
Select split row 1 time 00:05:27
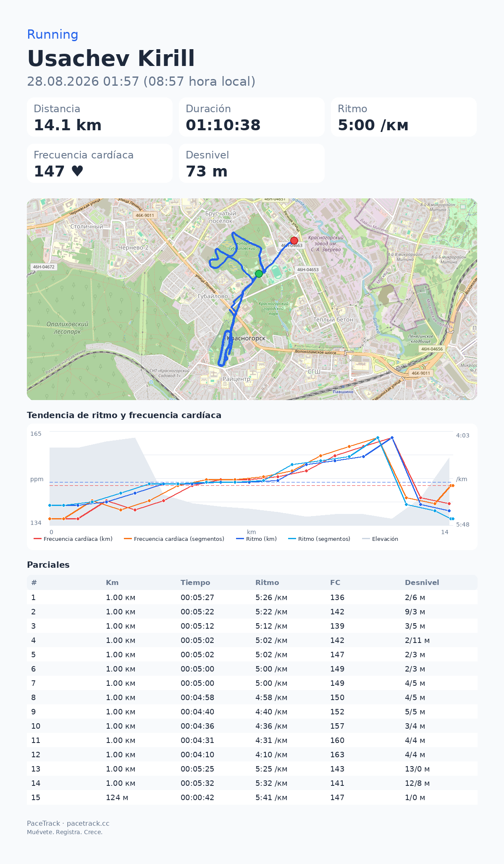(x=197, y=598)
